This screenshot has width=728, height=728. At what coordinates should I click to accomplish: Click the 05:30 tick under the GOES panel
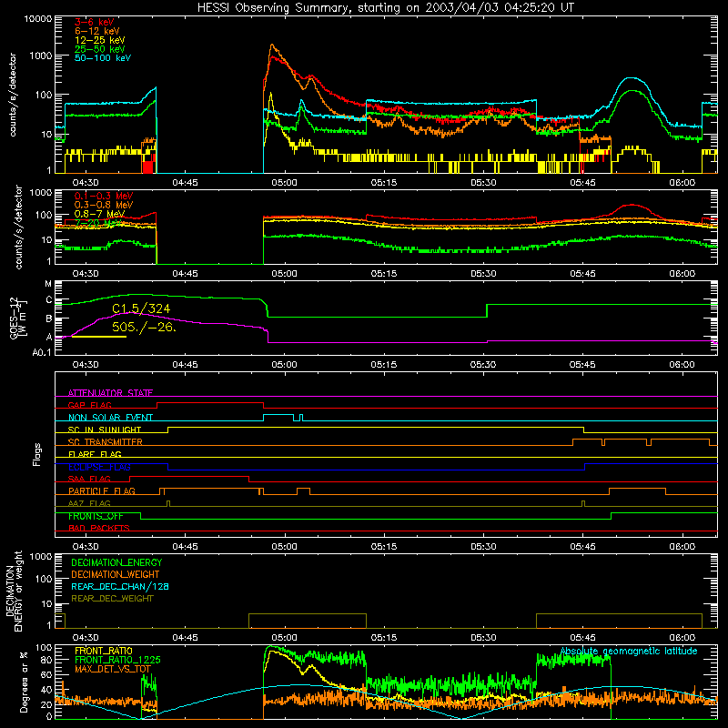pyautogui.click(x=483, y=365)
